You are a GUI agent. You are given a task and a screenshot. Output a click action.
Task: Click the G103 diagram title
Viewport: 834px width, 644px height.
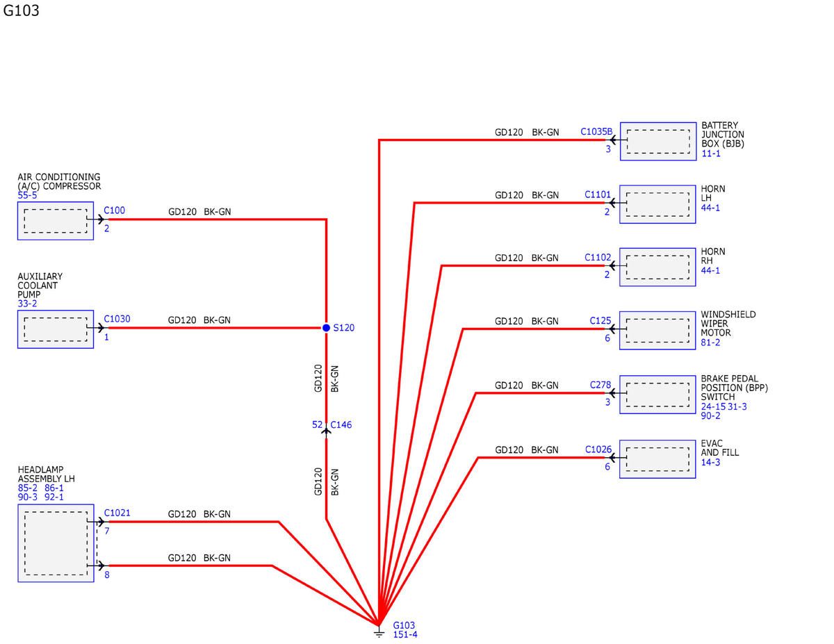(21, 11)
